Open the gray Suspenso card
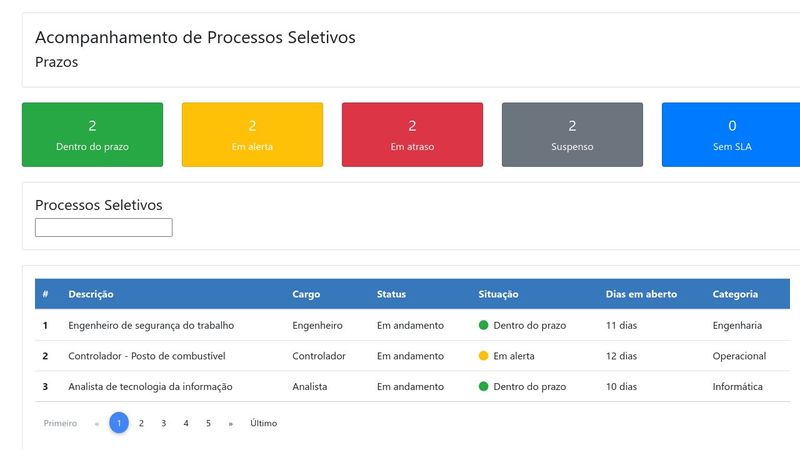 pos(572,135)
